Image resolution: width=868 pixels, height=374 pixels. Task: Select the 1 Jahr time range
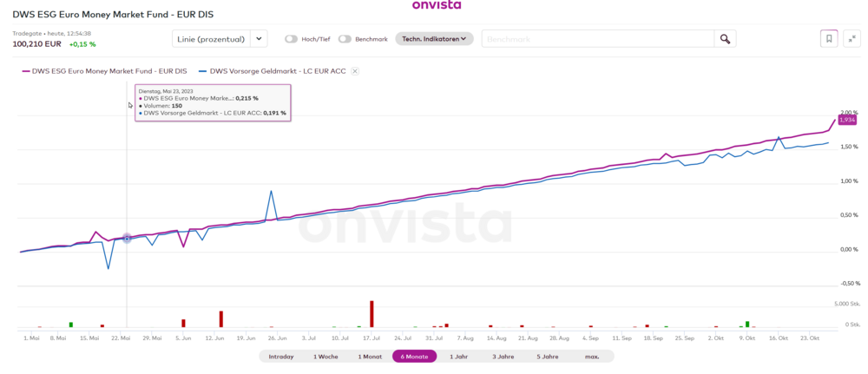tap(458, 357)
